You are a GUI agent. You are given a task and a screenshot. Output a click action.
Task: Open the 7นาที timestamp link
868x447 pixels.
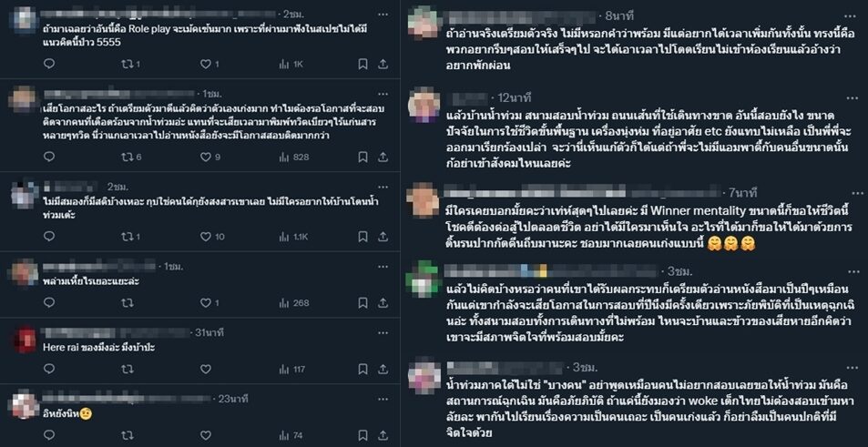click(x=742, y=193)
